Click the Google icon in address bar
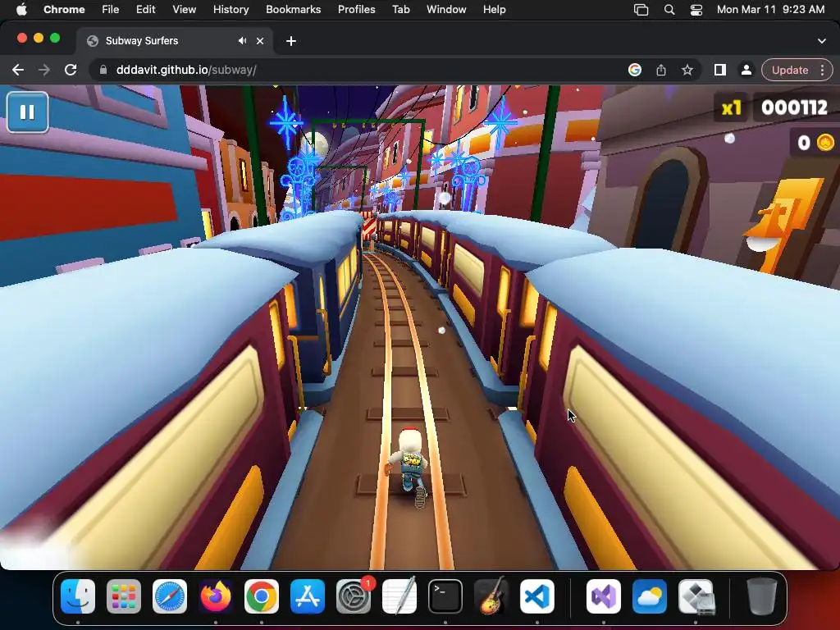Screen dimensions: 840x630 (635, 70)
